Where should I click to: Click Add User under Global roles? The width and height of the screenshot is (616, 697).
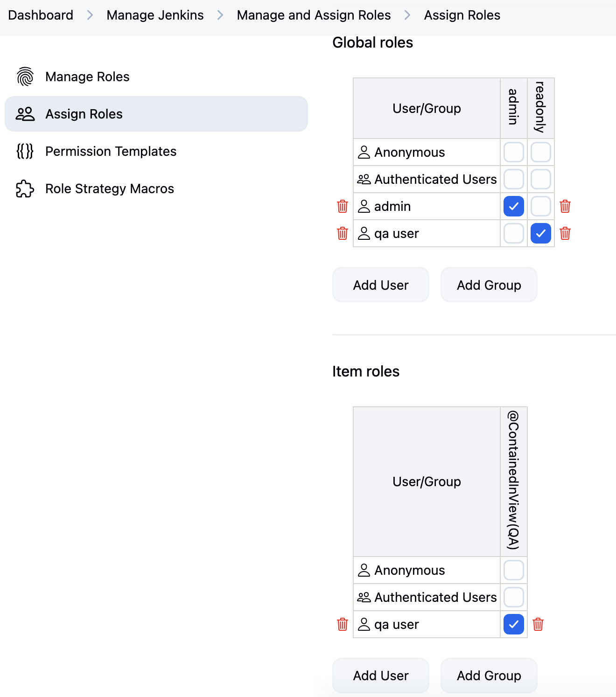tap(381, 285)
